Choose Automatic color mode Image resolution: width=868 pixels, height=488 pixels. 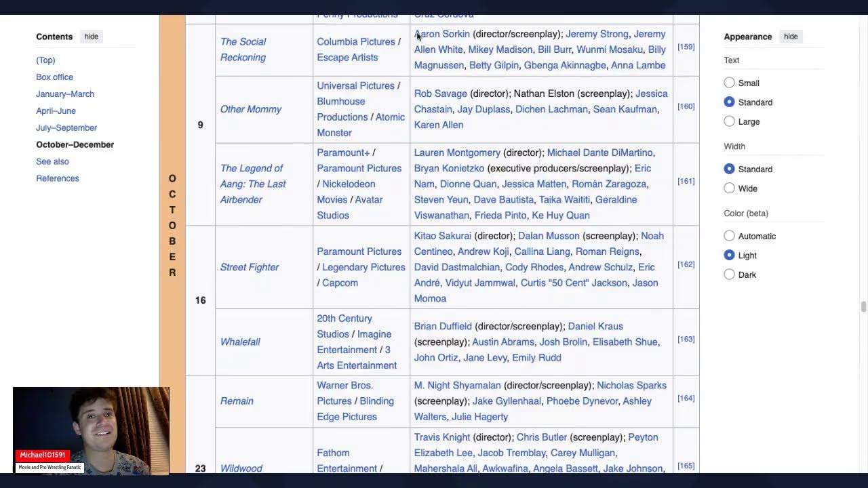[729, 236]
